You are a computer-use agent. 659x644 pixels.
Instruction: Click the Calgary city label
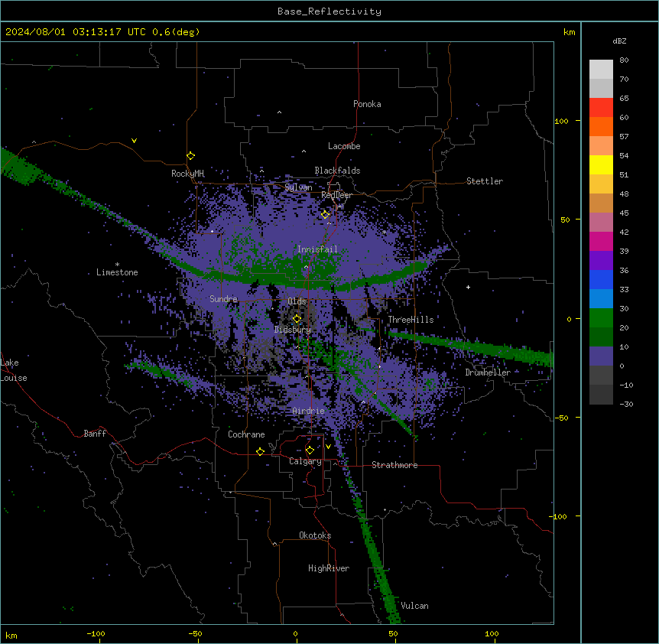click(305, 461)
